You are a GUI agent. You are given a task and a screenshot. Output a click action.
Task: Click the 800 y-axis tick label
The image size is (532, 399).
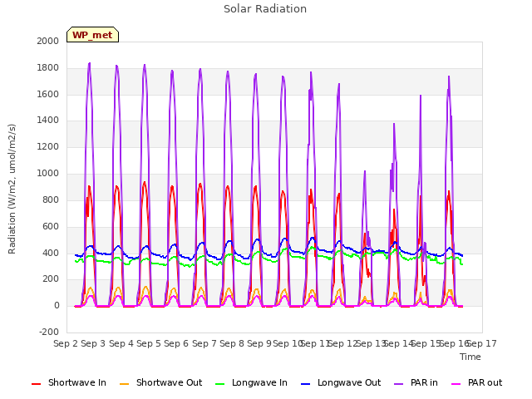tap(51, 199)
